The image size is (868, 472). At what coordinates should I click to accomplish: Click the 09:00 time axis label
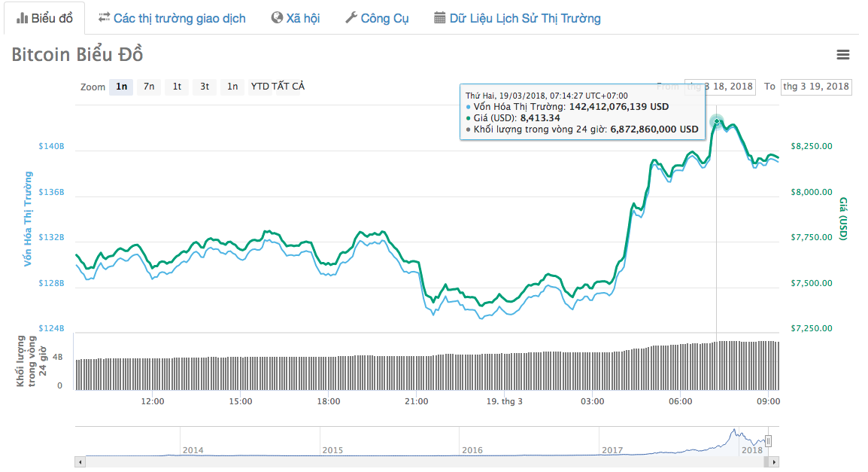click(769, 401)
